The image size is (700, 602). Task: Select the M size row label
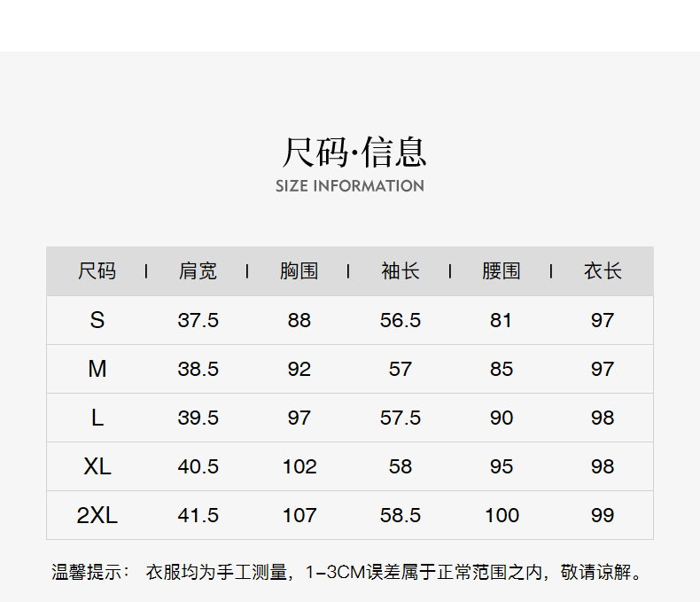tap(97, 369)
